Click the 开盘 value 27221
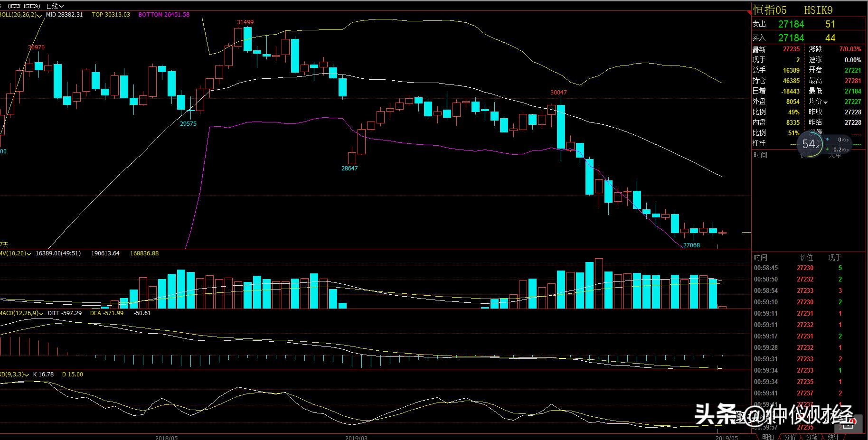Image resolution: width=868 pixels, height=440 pixels. (853, 70)
